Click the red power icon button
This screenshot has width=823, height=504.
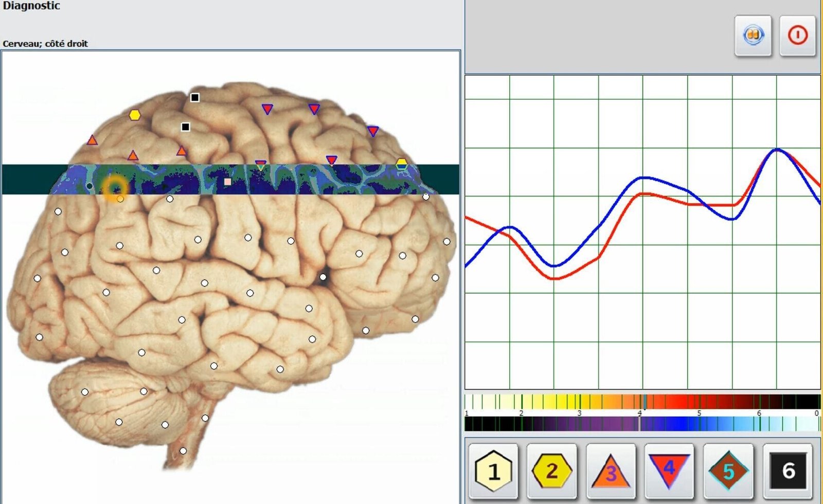point(797,35)
